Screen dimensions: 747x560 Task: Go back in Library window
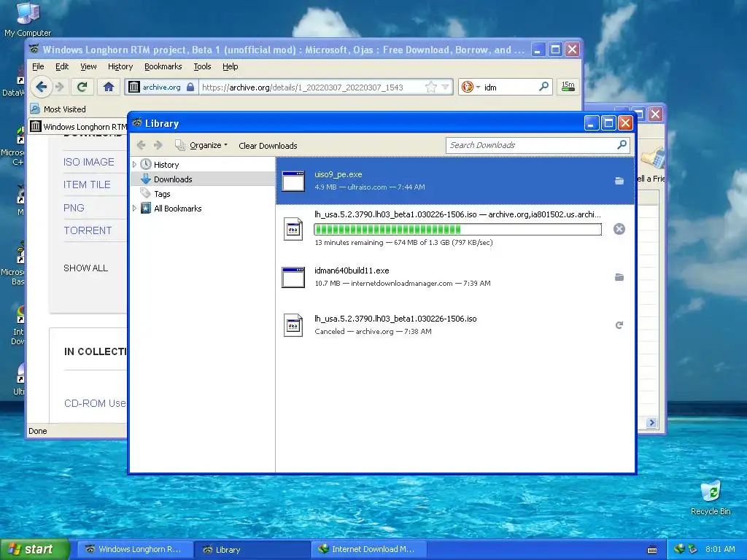tap(141, 145)
